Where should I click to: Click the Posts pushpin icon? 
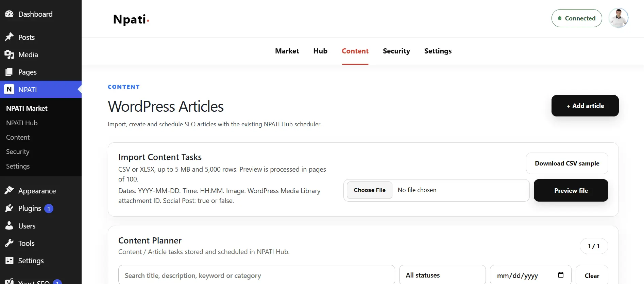[9, 37]
